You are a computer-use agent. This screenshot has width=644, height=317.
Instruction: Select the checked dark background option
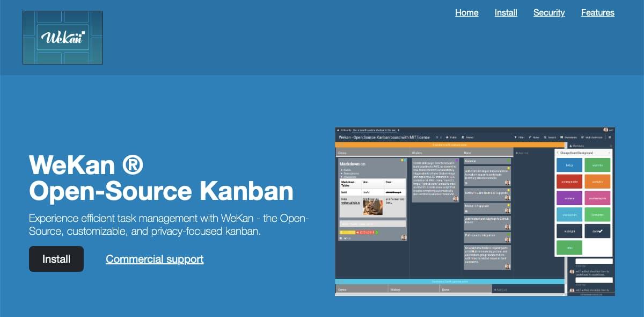coord(597,231)
